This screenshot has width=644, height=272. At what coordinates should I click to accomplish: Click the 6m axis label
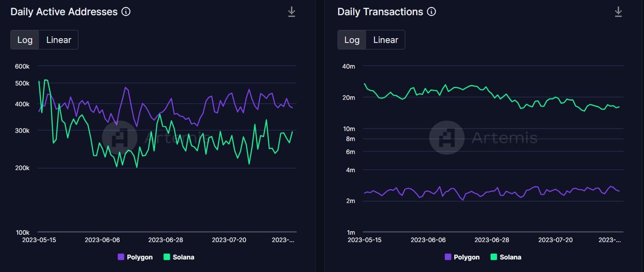click(x=351, y=152)
